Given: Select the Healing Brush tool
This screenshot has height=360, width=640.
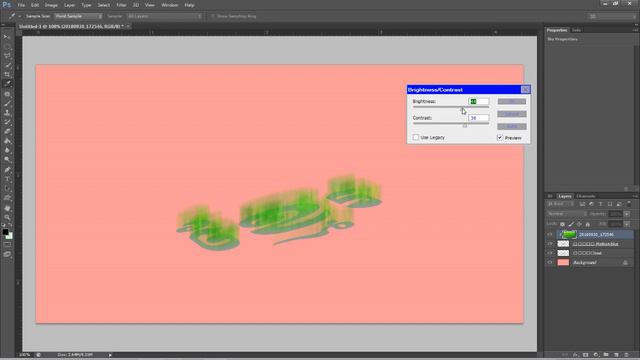Looking at the screenshot, I should (7, 94).
